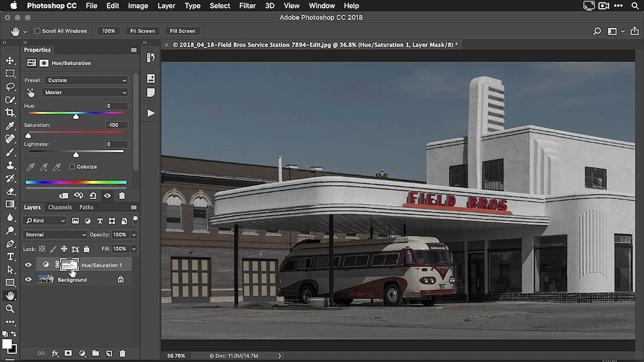
Task: Reset Hue/Saturation to adjustment defaults
Action: 93,196
